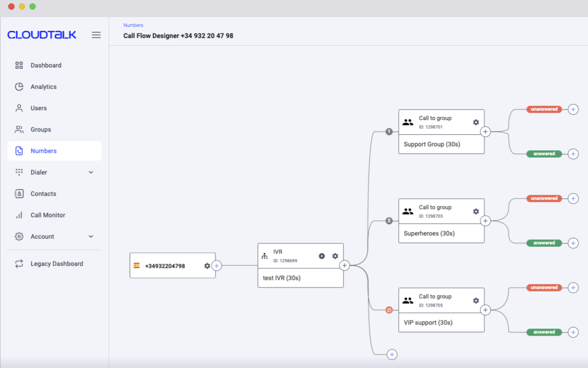Open Call Monitor from sidebar

click(48, 215)
